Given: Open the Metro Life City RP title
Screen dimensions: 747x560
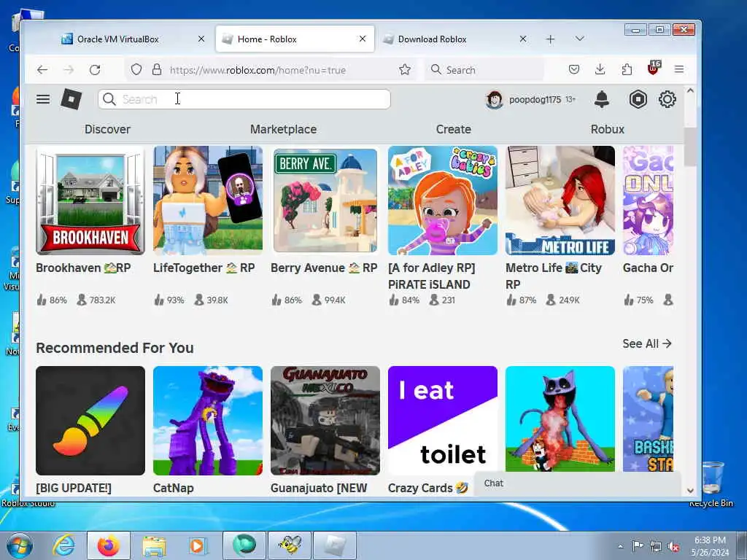Looking at the screenshot, I should pos(554,276).
